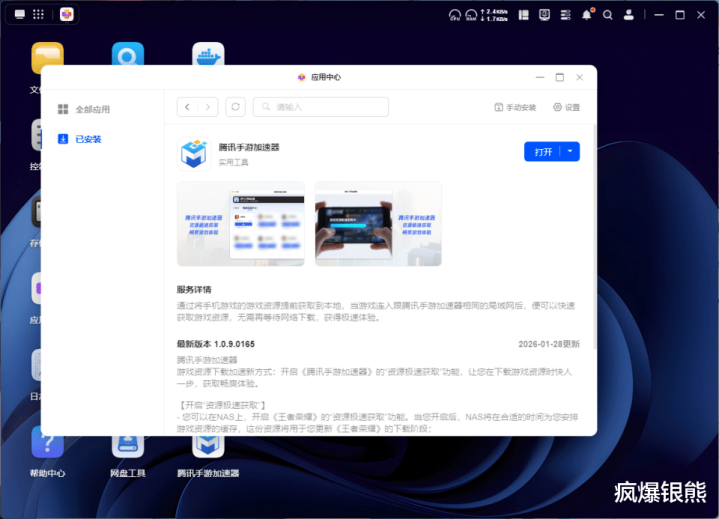This screenshot has height=519, width=719.
Task: Open notifications bell
Action: coord(587,15)
